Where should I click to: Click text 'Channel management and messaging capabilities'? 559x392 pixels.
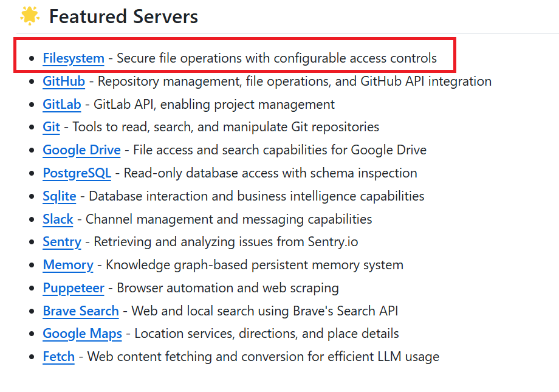[229, 219]
